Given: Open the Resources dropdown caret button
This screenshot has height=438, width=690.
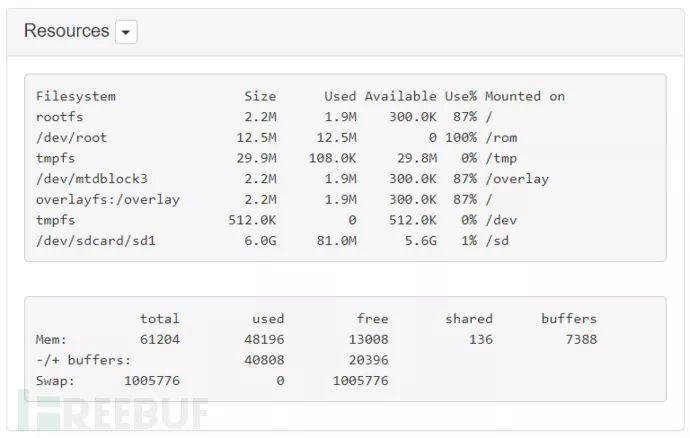Looking at the screenshot, I should pos(126,32).
